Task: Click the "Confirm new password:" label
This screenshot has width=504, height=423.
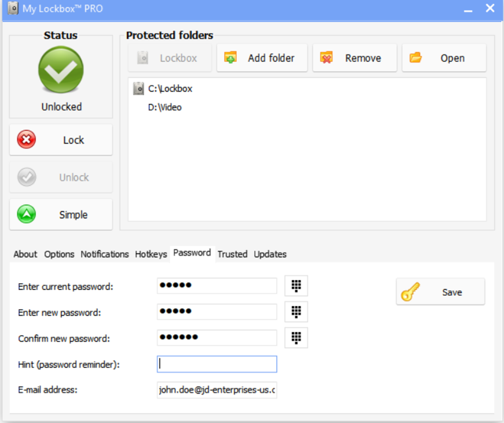Action: click(64, 339)
